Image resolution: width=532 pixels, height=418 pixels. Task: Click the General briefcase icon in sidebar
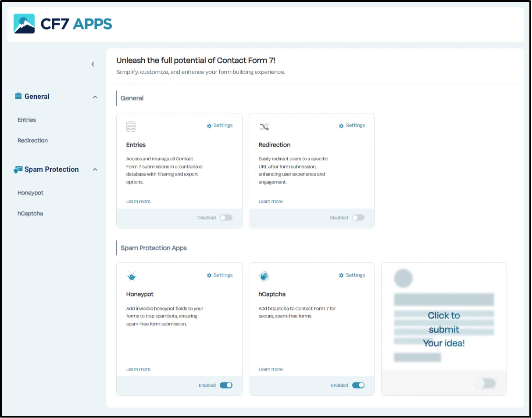point(18,96)
